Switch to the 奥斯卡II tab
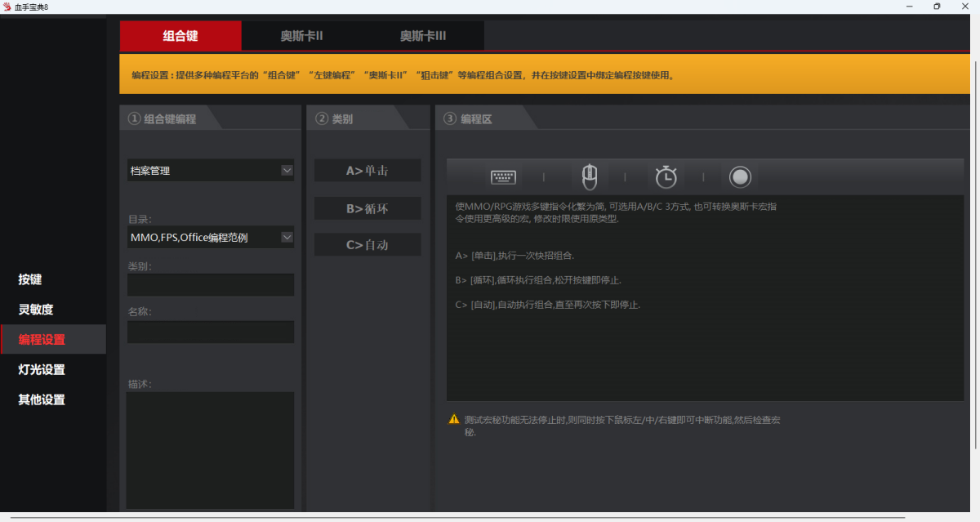Screen dimensions: 980x522 point(302,36)
